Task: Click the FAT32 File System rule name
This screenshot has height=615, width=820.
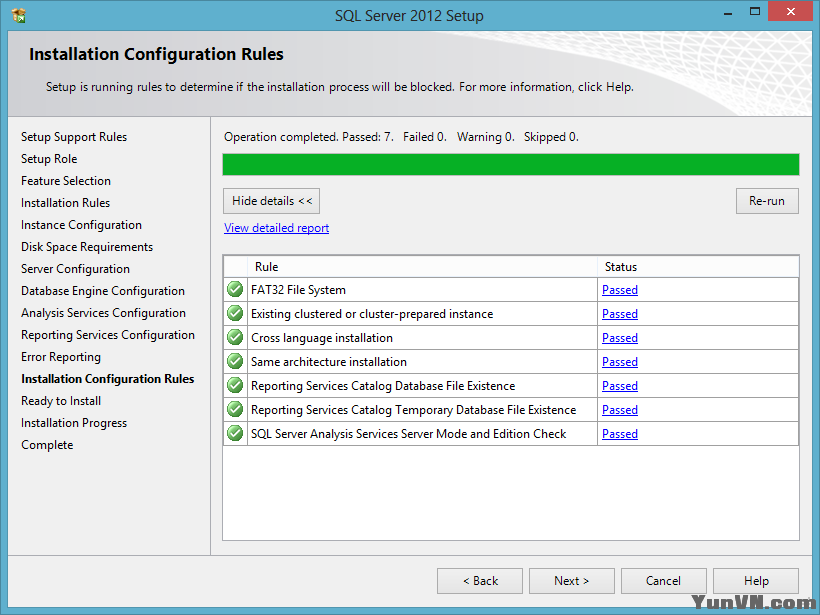Action: click(298, 290)
